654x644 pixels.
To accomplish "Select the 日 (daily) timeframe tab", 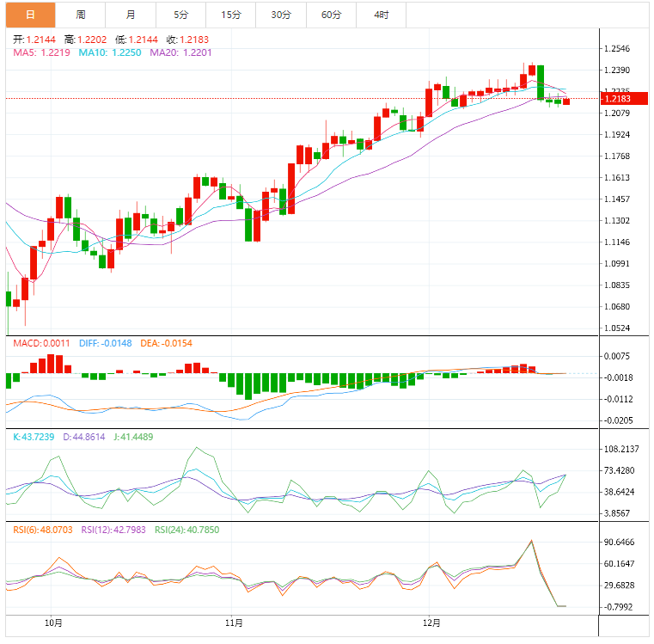I will coord(30,15).
